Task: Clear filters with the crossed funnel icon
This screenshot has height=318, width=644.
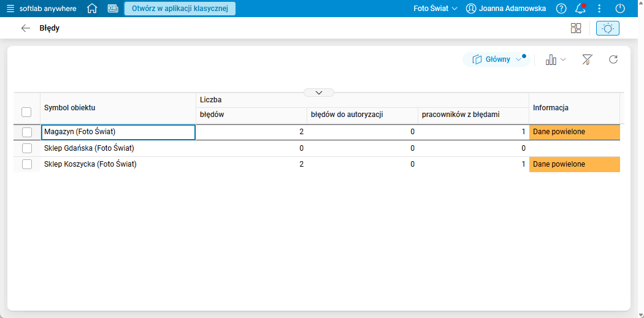Action: 587,59
